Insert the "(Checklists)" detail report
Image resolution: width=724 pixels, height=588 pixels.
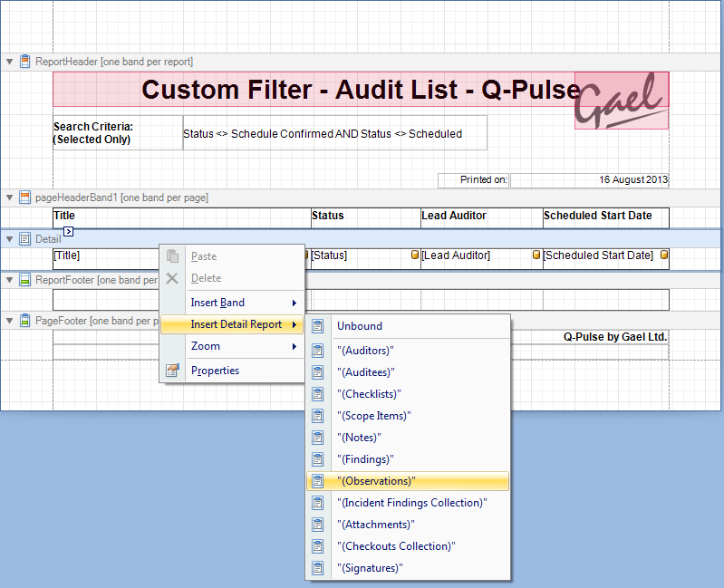[408, 394]
